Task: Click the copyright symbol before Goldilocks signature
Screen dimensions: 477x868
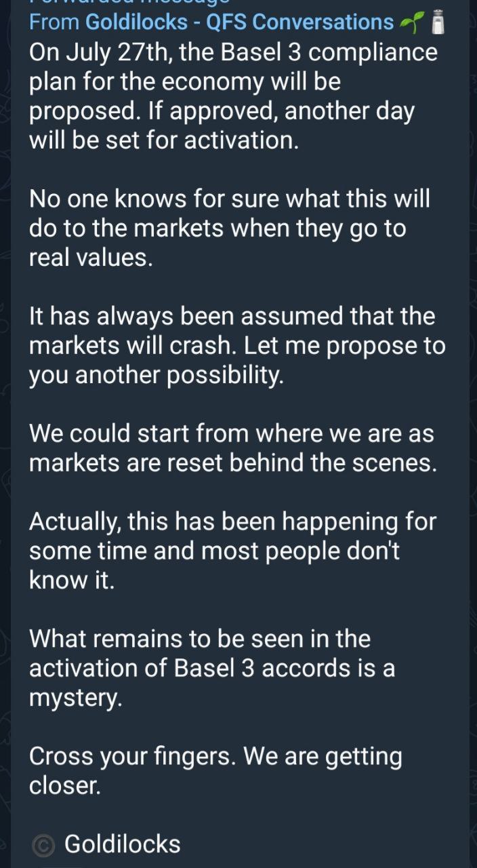Action: tap(43, 845)
